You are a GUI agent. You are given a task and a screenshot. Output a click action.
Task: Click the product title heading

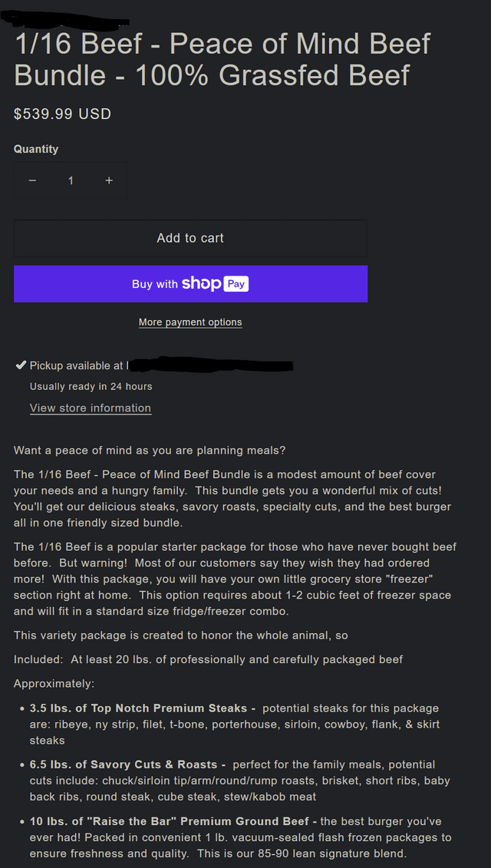tap(222, 59)
